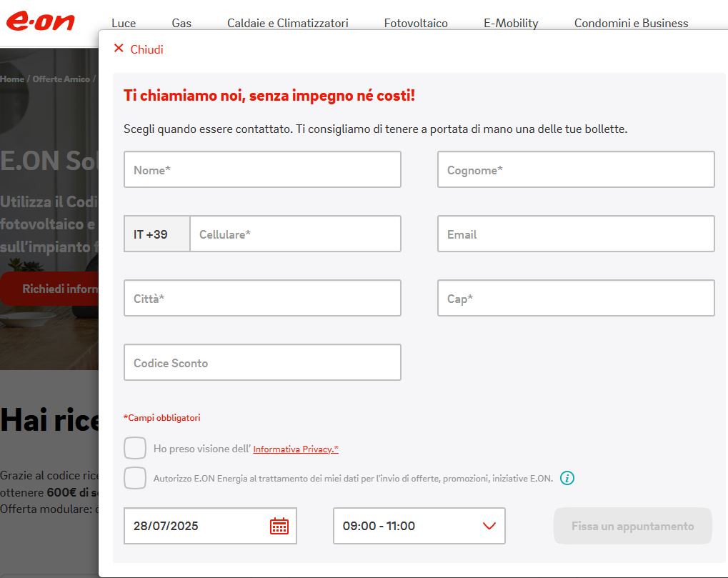728x578 pixels.
Task: Open the Informativa Privacy link
Action: coord(296,449)
